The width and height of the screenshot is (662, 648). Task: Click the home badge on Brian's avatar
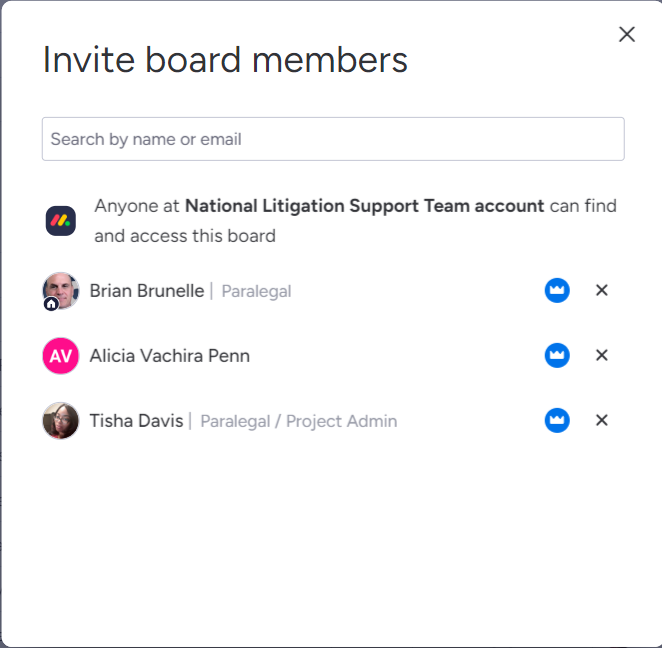51,304
